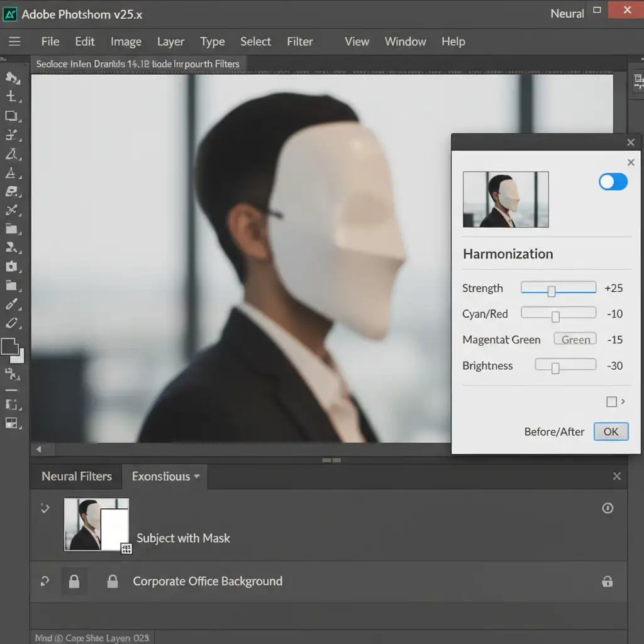Tick the checkbox above Before/After
Screen dimensions: 644x644
[611, 401]
